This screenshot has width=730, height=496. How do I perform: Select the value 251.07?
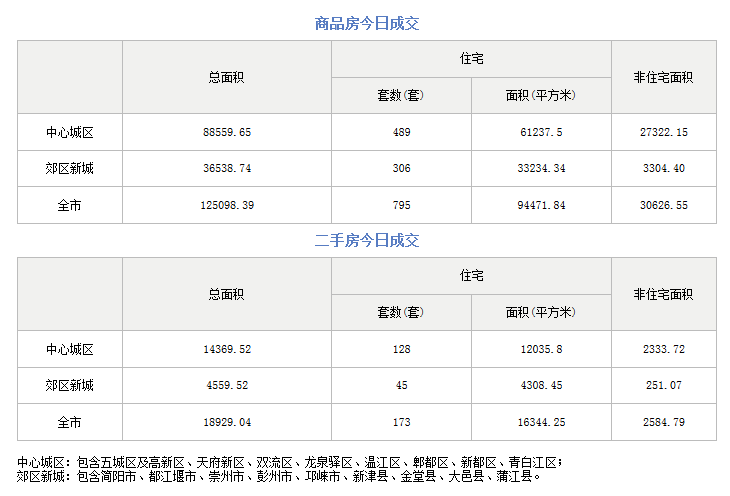pyautogui.click(x=663, y=385)
